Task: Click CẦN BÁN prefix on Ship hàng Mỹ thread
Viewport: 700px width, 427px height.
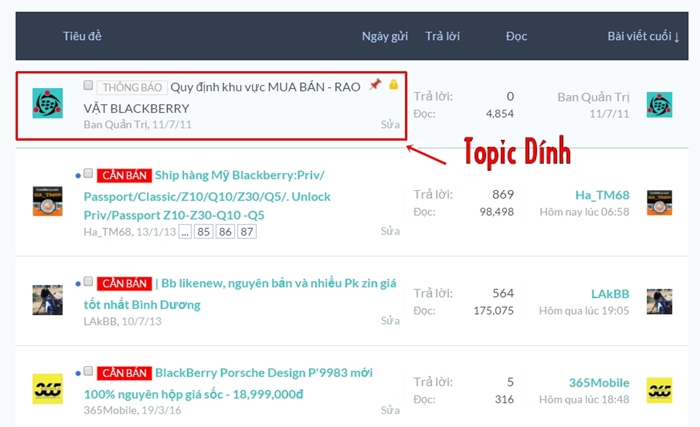Action: click(125, 175)
